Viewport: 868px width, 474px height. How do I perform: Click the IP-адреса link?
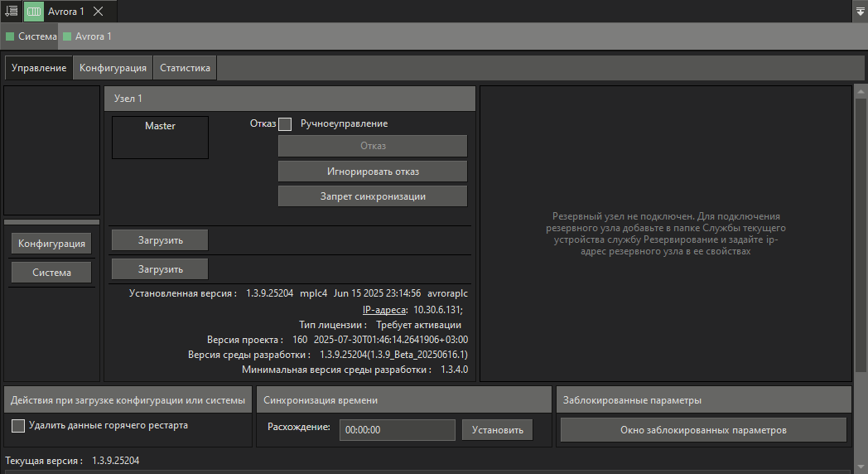click(x=385, y=310)
